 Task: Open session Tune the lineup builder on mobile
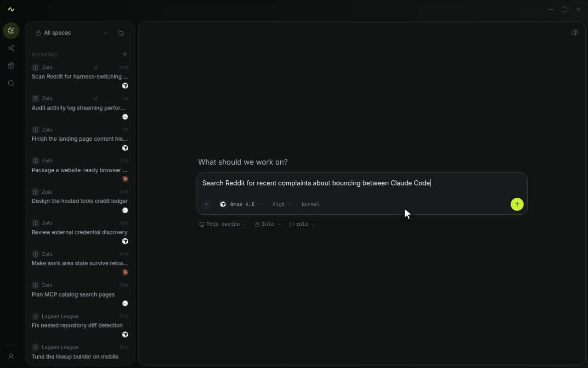pos(80,353)
